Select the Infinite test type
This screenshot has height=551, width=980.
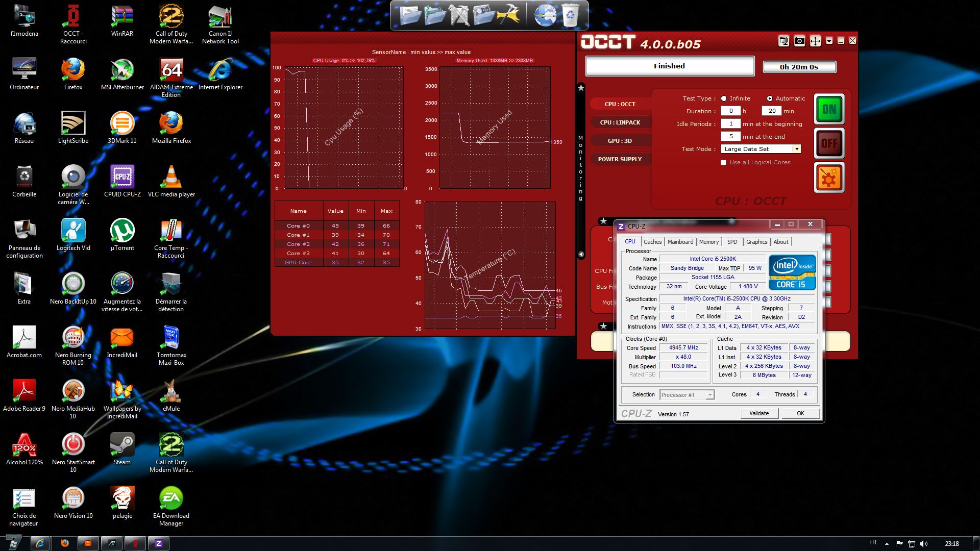click(x=724, y=98)
